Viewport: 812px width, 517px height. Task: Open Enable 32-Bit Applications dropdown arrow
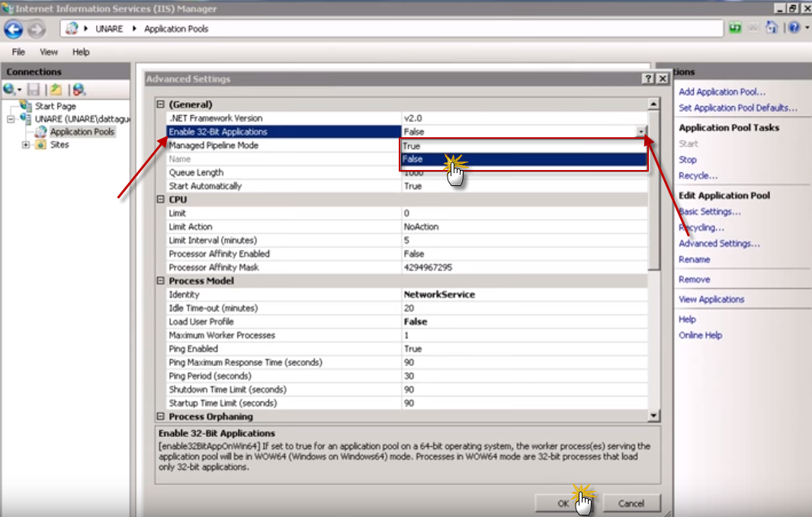pyautogui.click(x=641, y=132)
